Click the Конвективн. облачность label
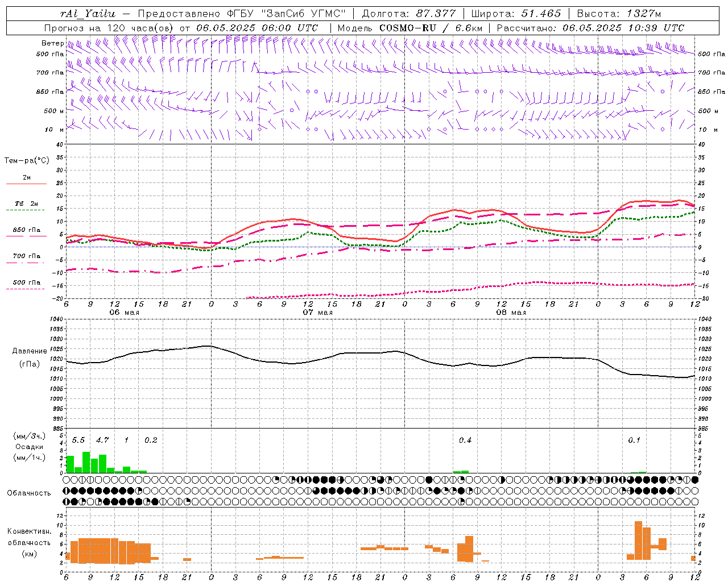This screenshot has height=582, width=728. 29,537
